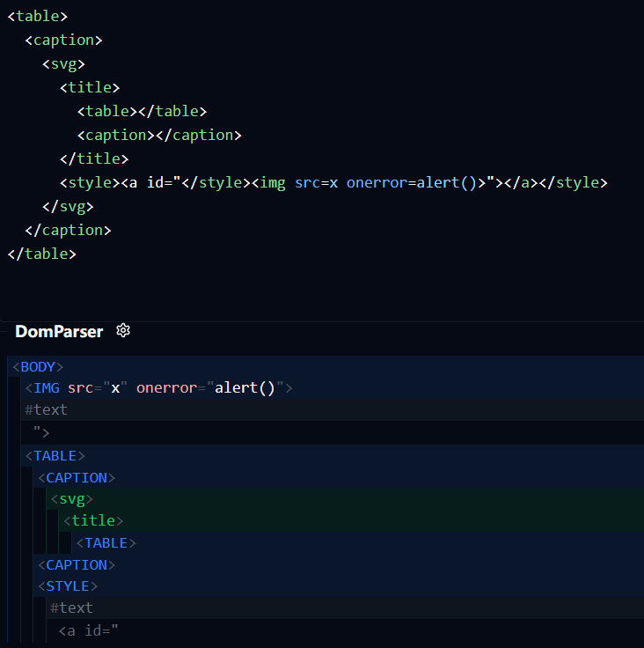Click the "> text value in the tree
644x648 pixels.
point(41,431)
